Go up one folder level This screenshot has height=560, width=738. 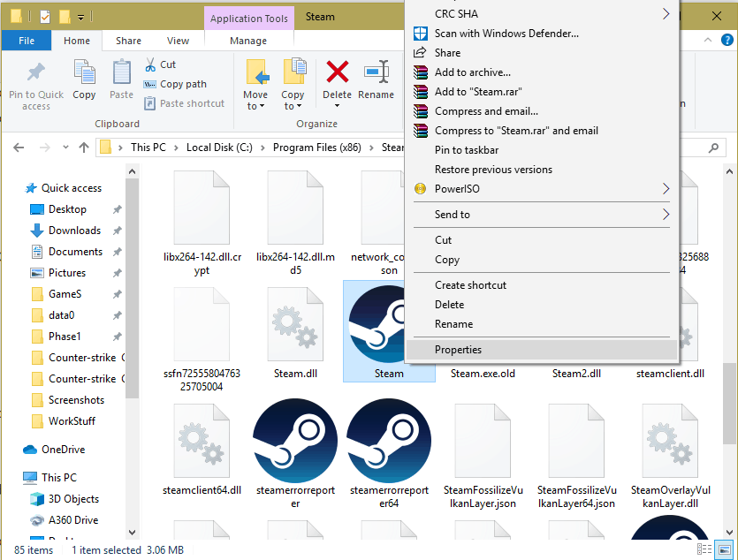pos(84,148)
